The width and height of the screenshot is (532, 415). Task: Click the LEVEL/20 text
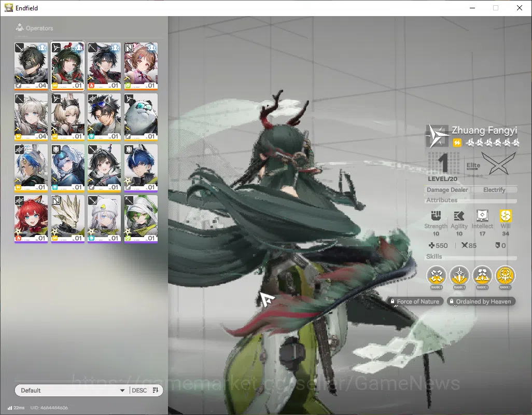coord(442,179)
